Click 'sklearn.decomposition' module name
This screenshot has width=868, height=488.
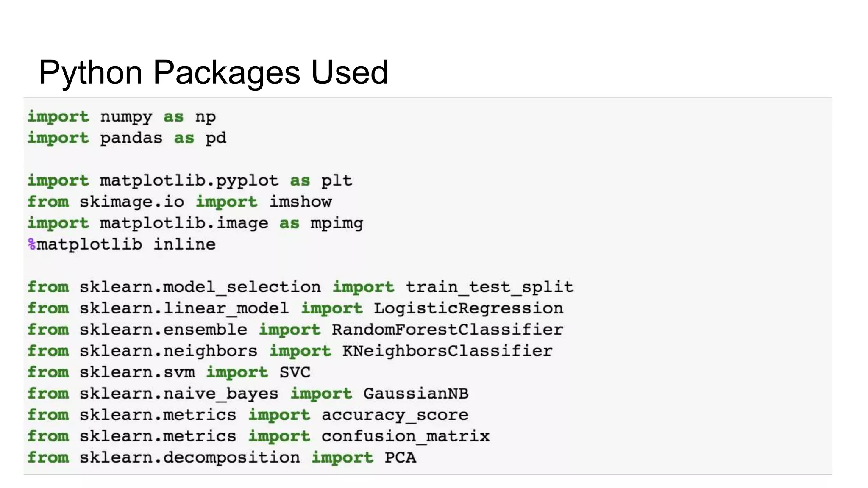pyautogui.click(x=189, y=457)
